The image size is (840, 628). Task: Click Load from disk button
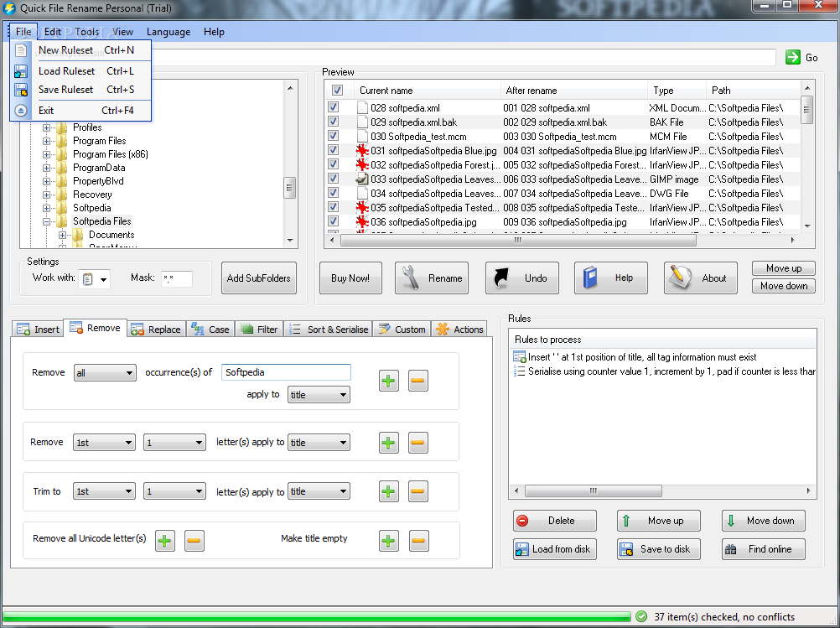click(x=554, y=549)
